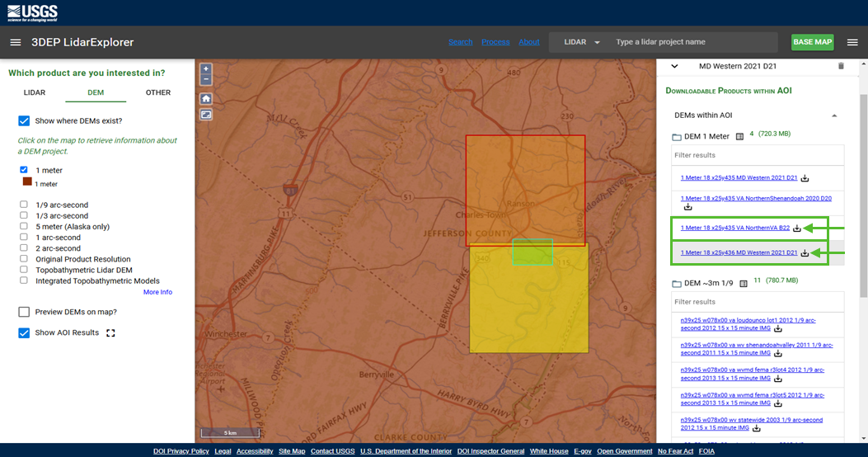Collapse the MD Western 2021 D21 chevron

pos(674,66)
